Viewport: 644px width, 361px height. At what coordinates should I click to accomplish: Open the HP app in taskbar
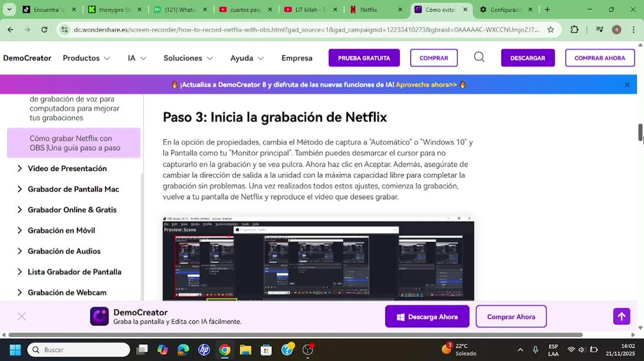(204, 349)
